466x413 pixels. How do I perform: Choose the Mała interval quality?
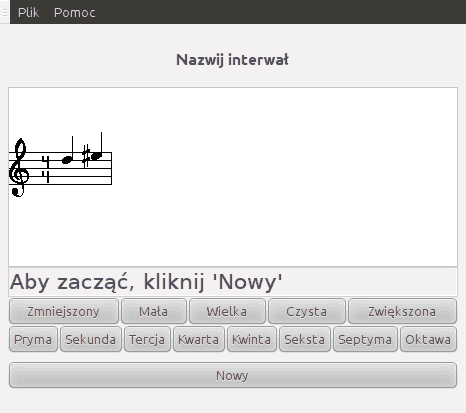[154, 311]
